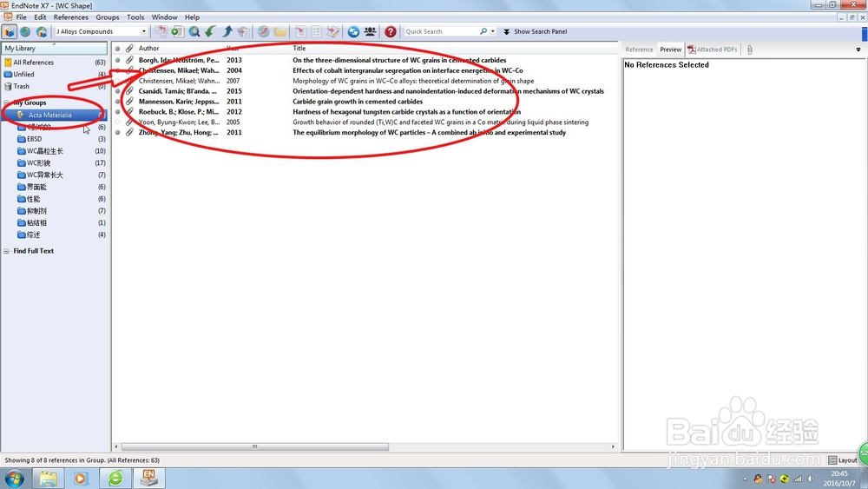This screenshot has width=868, height=489.
Task: Open reference panel options dropdown arrow
Action: [x=858, y=50]
